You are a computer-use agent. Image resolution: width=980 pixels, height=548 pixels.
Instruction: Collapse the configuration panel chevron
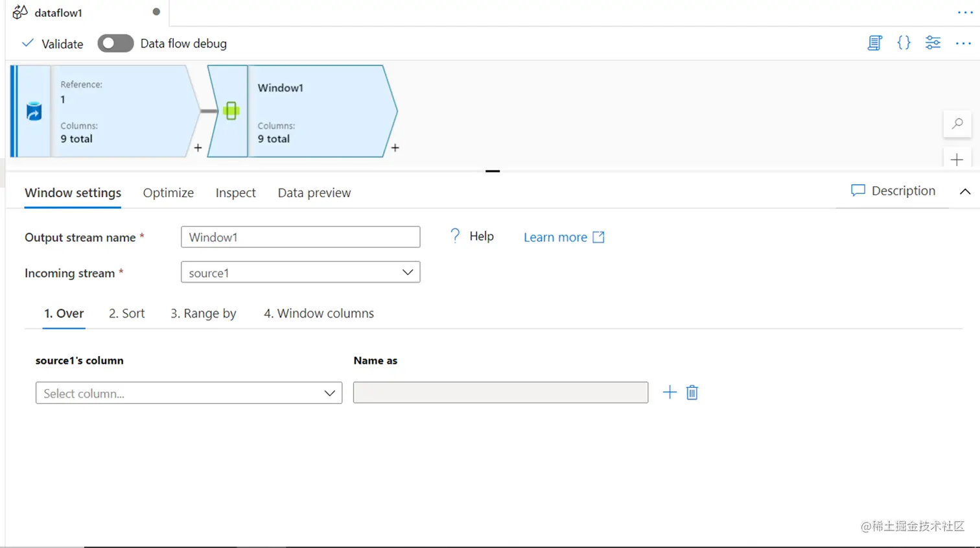pos(965,191)
